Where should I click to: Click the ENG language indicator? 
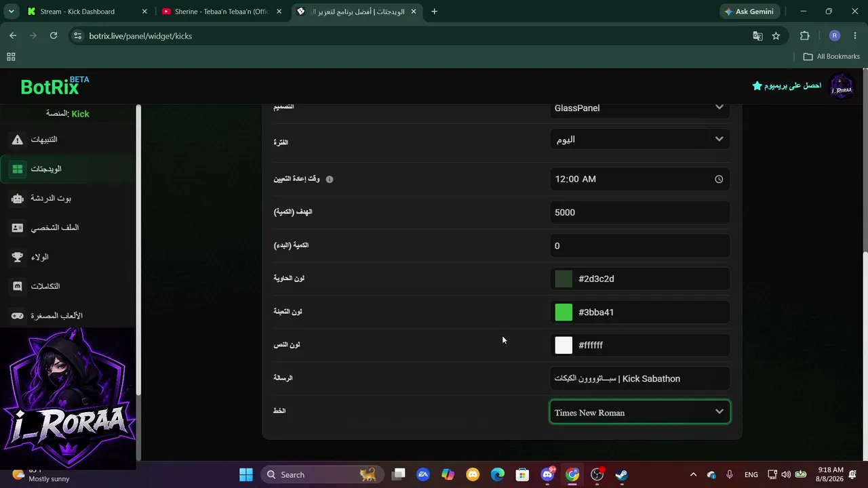click(751, 474)
